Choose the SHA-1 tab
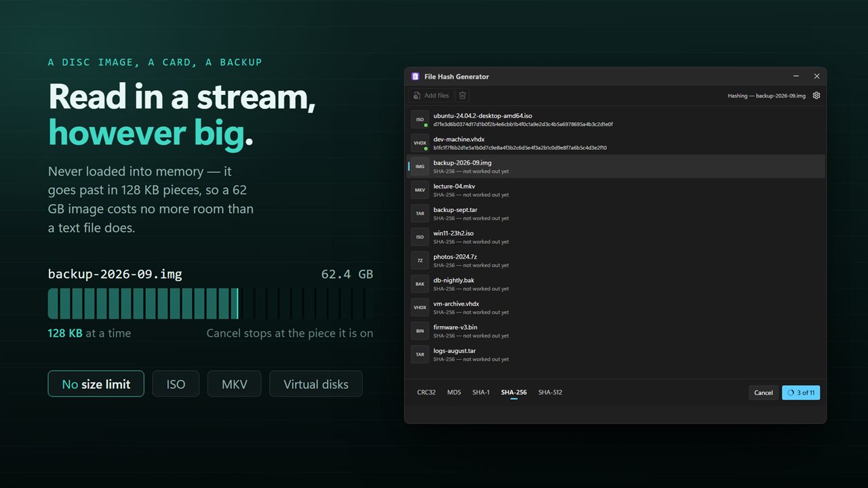The image size is (868, 488). 481,392
